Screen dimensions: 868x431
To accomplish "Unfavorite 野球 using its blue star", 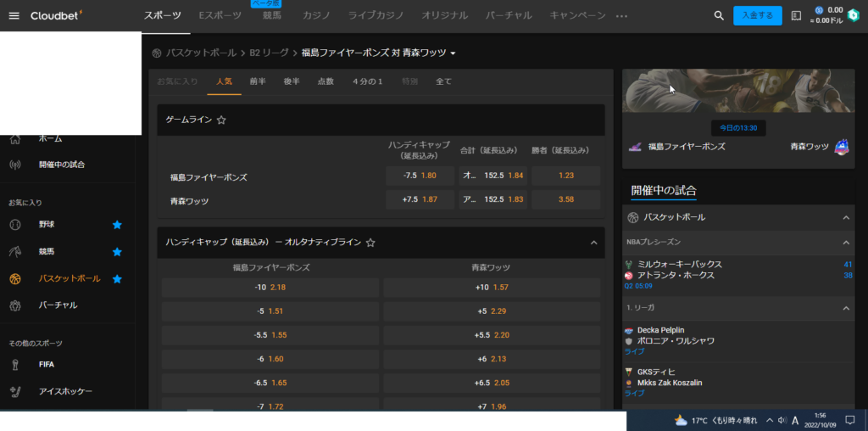I will (x=117, y=225).
